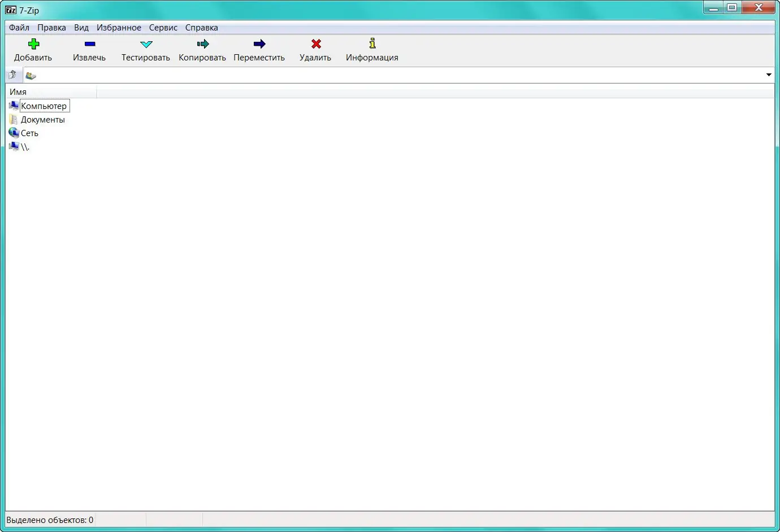Click the Копировать toolbar label
The image size is (780, 532).
(x=202, y=58)
